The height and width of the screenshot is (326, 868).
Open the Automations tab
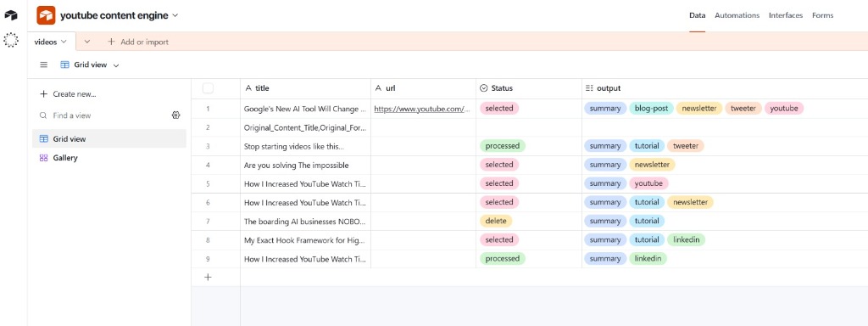pos(737,15)
